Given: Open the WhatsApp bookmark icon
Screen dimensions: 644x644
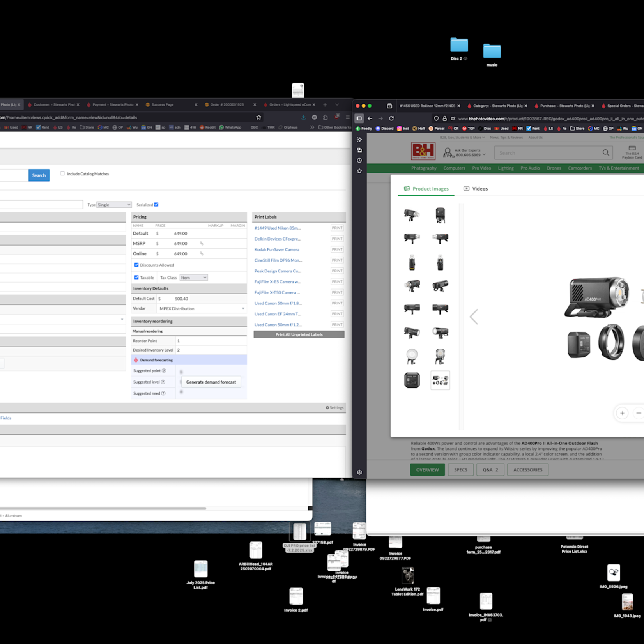Looking at the screenshot, I should (222, 127).
